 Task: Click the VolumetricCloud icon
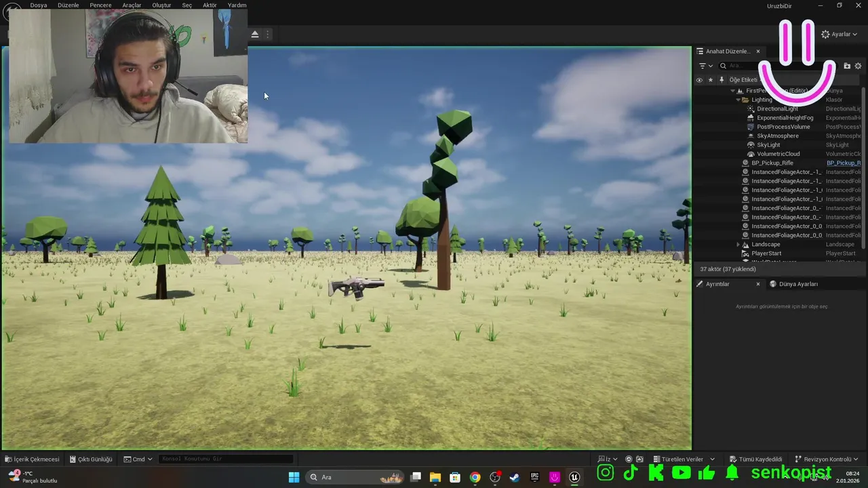(750, 154)
